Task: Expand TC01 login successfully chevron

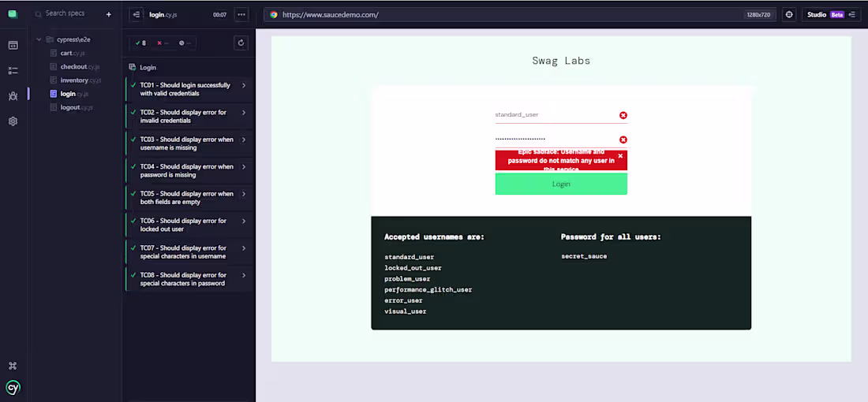Action: (x=244, y=85)
